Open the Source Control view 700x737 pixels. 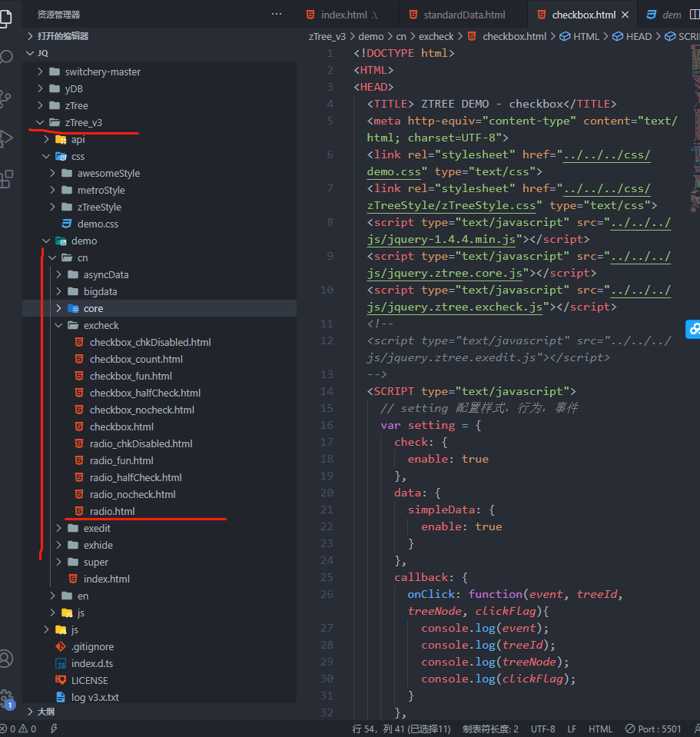pos(5,98)
